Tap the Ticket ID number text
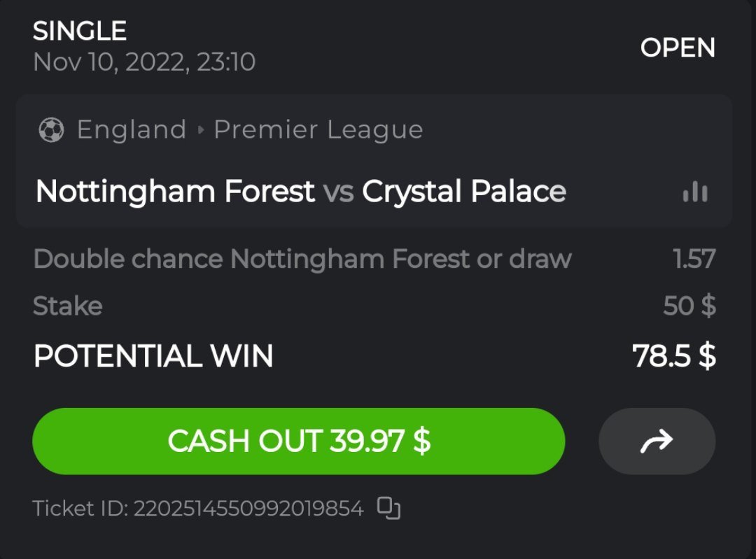The image size is (756, 559). pos(248,509)
